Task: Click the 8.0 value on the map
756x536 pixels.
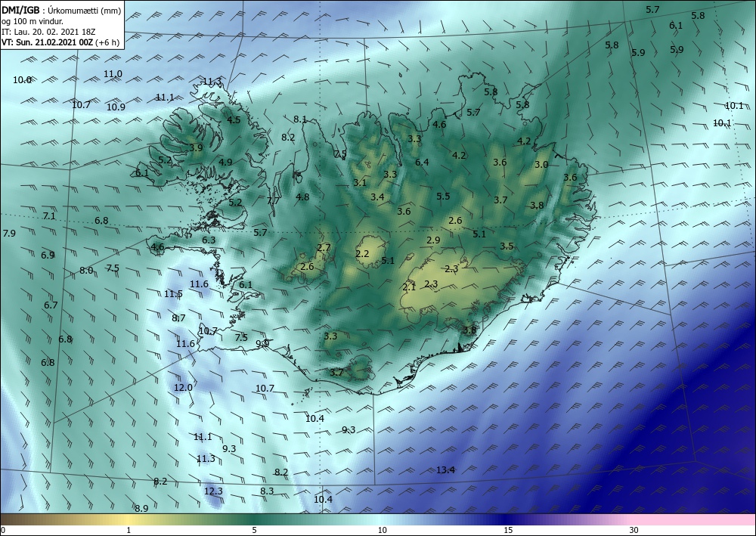Action: click(x=86, y=271)
